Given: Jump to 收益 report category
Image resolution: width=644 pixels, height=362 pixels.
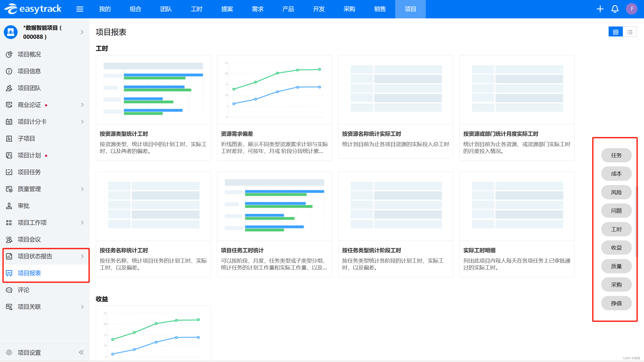Looking at the screenshot, I should click(616, 248).
